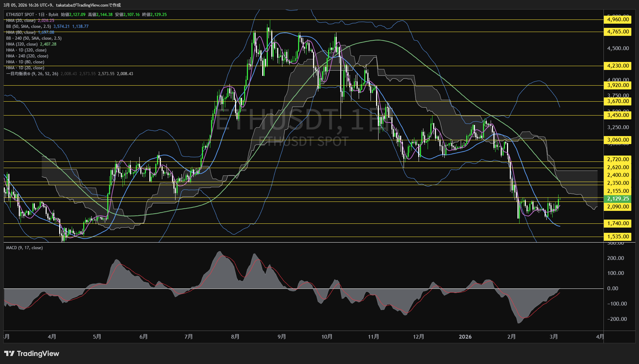639x364 pixels.
Task: Select the yellow 1,535.00 price level label
Action: [618, 237]
